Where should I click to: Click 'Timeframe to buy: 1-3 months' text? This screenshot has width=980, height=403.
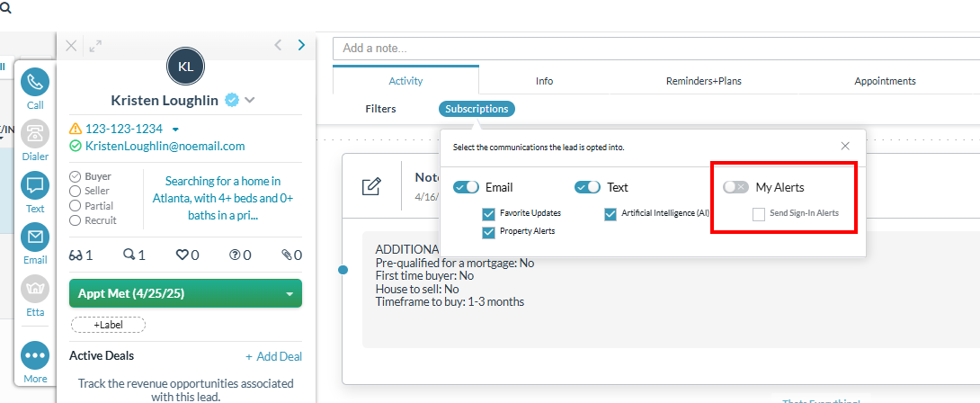click(450, 301)
